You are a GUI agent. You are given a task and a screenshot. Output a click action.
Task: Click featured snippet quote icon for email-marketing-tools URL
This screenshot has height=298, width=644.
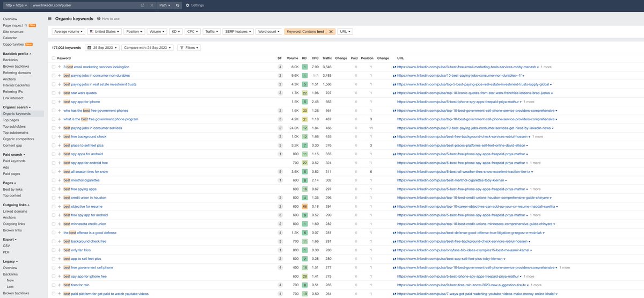point(394,67)
